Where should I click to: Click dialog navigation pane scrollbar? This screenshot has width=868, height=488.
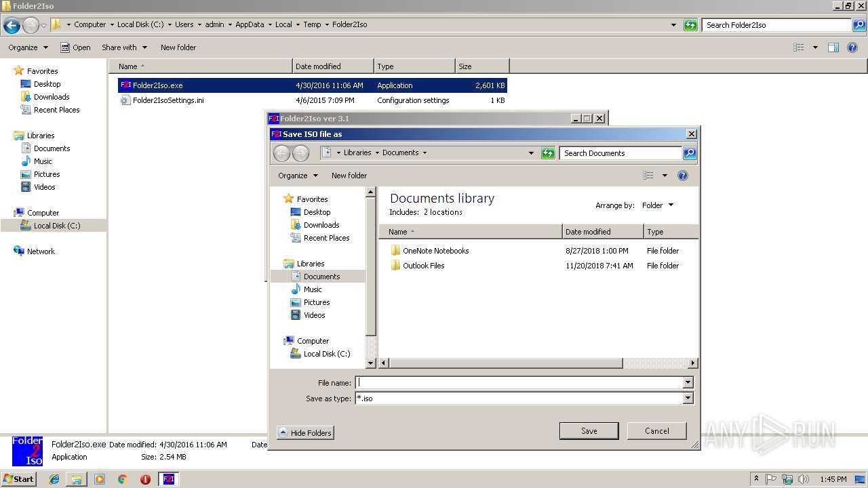click(x=370, y=268)
